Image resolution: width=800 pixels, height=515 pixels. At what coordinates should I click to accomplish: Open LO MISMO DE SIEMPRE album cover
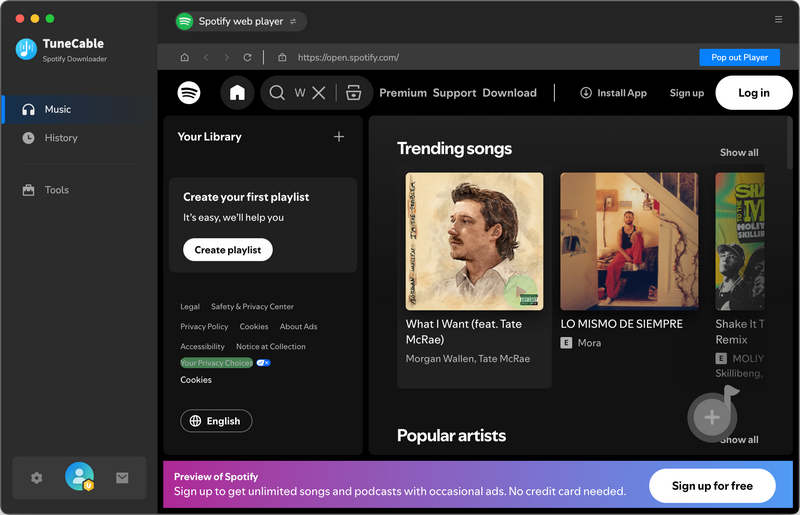coord(629,241)
